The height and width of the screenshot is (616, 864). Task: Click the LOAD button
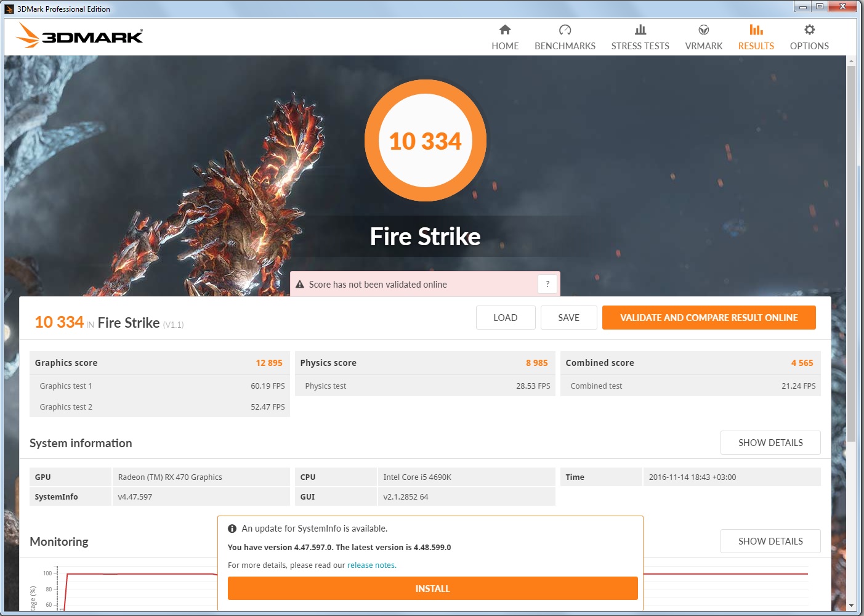506,318
